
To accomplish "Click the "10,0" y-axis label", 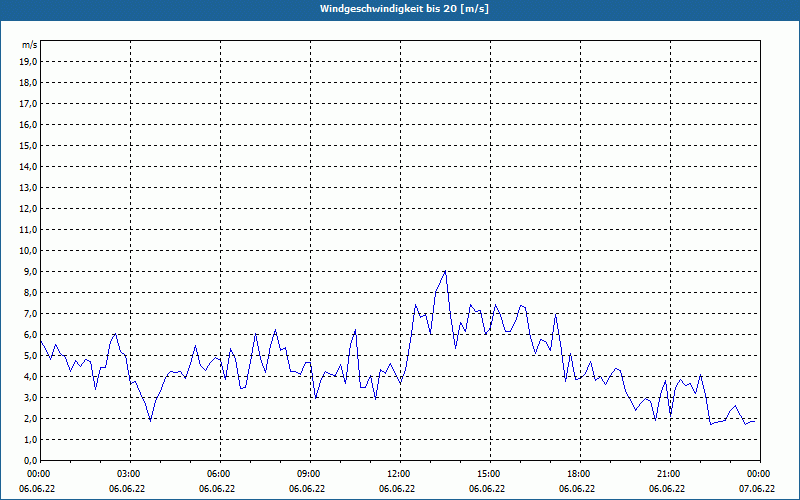I will [29, 251].
